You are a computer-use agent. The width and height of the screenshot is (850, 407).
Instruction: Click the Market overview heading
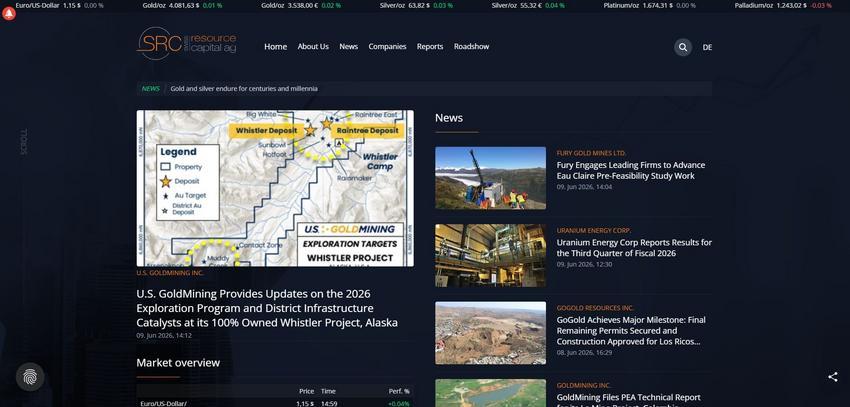178,363
